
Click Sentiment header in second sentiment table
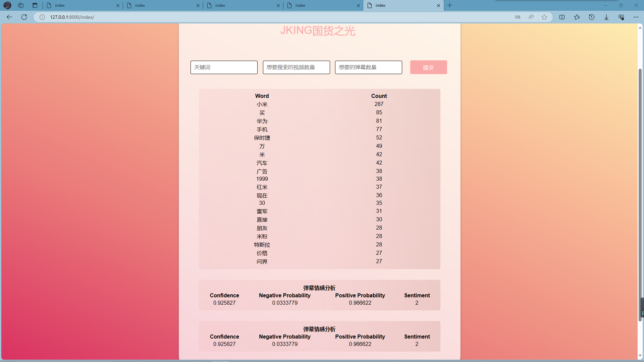click(x=417, y=337)
